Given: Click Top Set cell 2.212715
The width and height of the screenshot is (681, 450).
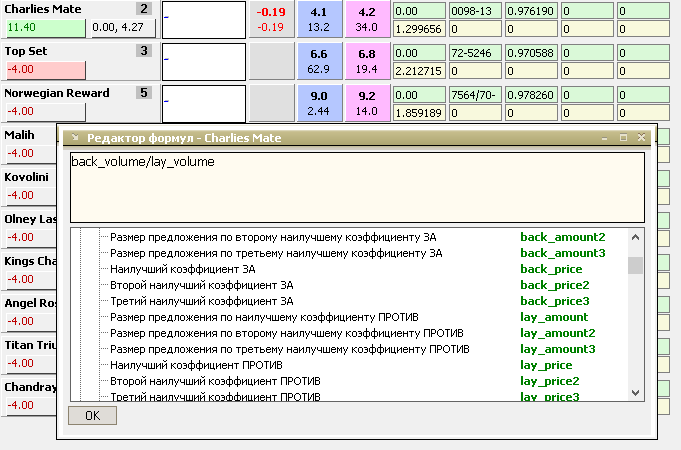Looking at the screenshot, I should (419, 71).
